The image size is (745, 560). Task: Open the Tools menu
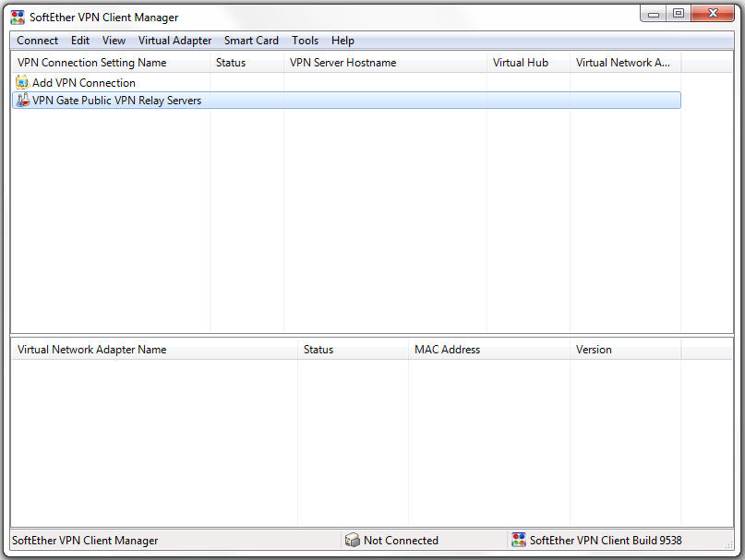coord(305,41)
